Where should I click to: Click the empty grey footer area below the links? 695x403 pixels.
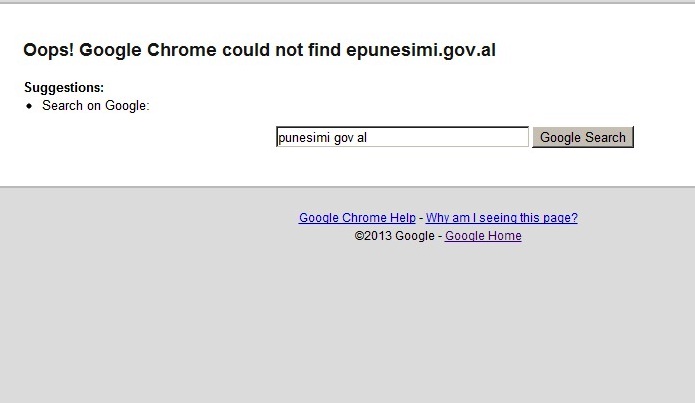348,324
